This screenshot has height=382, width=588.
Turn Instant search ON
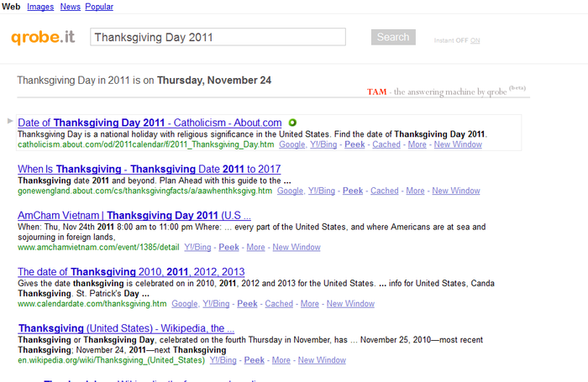(475, 40)
